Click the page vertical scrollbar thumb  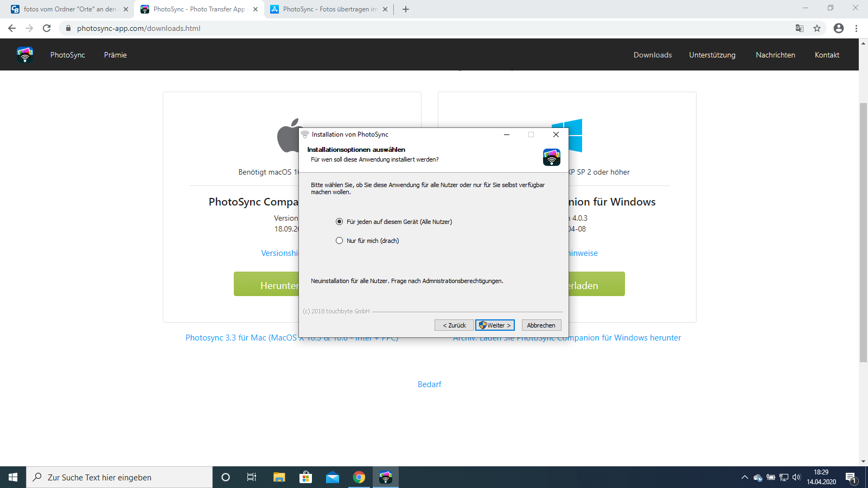click(x=863, y=232)
